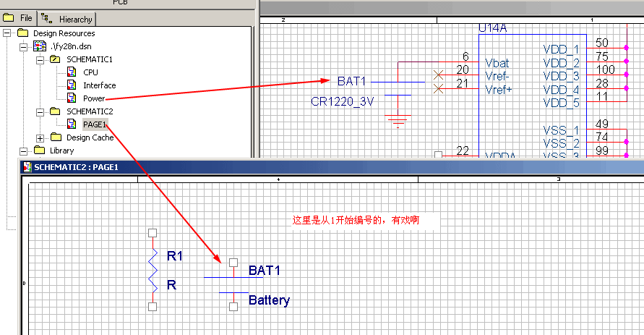
Task: Select the Design Resources folder icon
Action: pyautogui.click(x=22, y=33)
